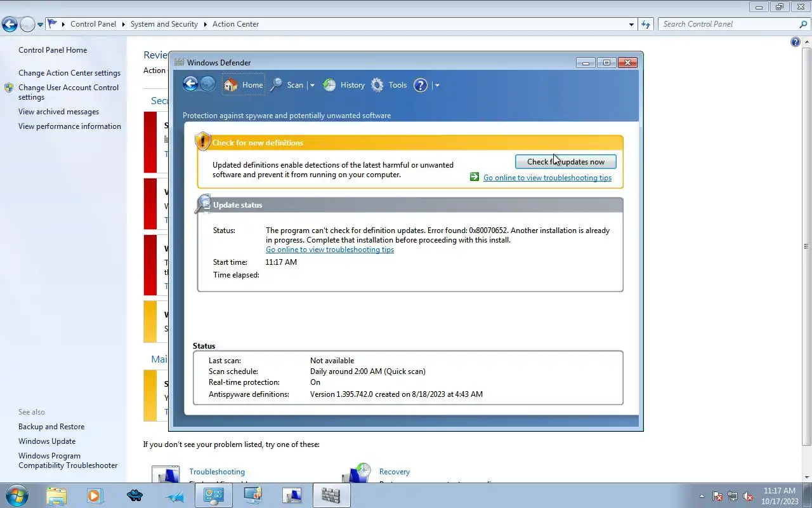
Task: Click the Recovery clock icon
Action: (357, 473)
